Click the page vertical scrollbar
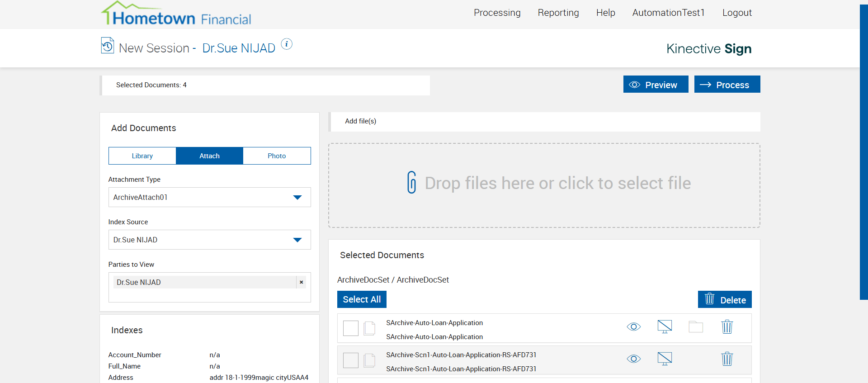Screen dimensions: 868x383 tap(864, 152)
